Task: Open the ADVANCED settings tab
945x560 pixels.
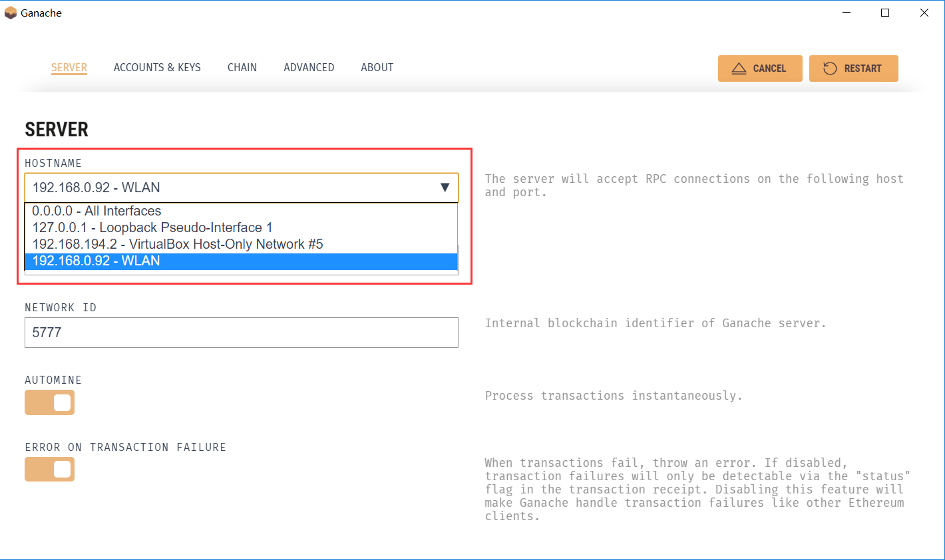Action: [x=309, y=67]
